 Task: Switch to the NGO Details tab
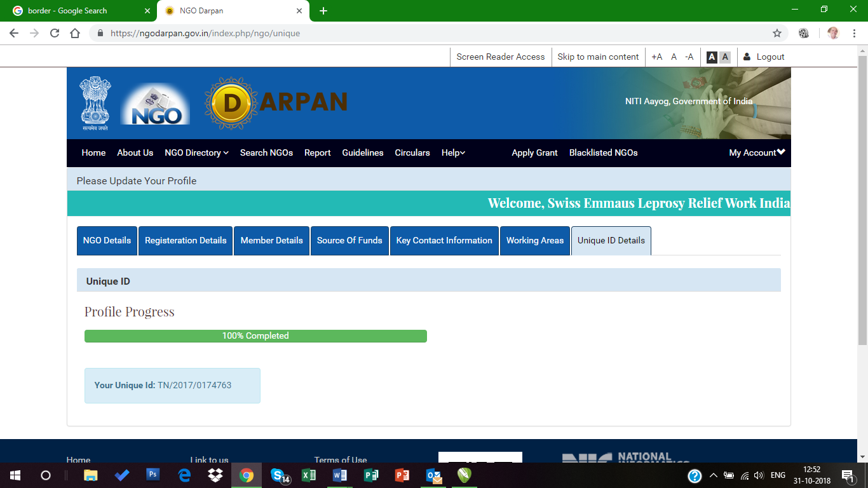(107, 241)
